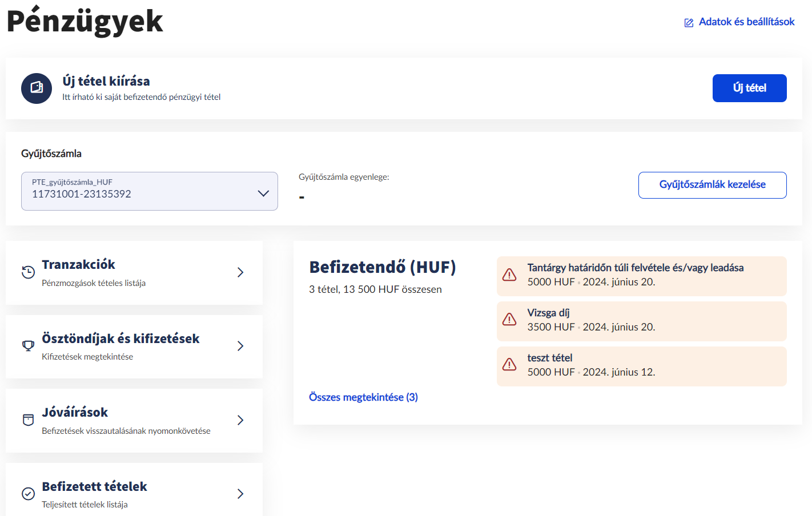Screen dimensions: 812x516
Task: Click the edit pencil icon near Adatok és beállítások
Action: [689, 23]
